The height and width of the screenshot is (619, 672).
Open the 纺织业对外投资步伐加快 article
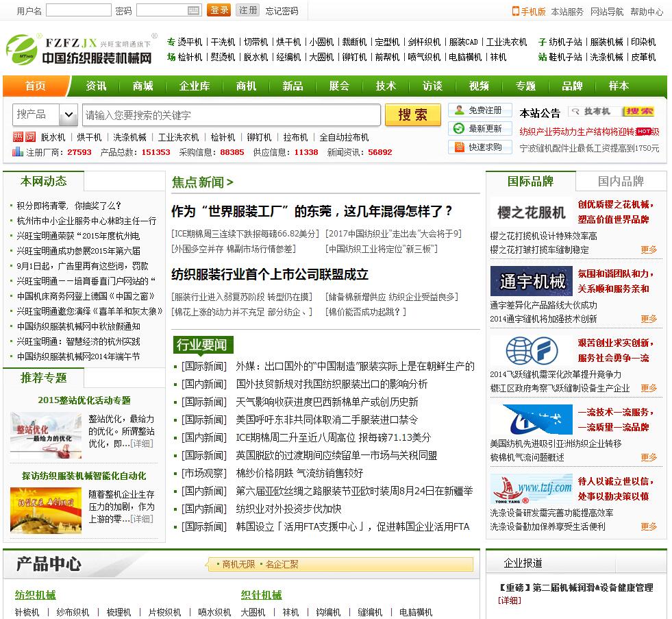click(288, 509)
